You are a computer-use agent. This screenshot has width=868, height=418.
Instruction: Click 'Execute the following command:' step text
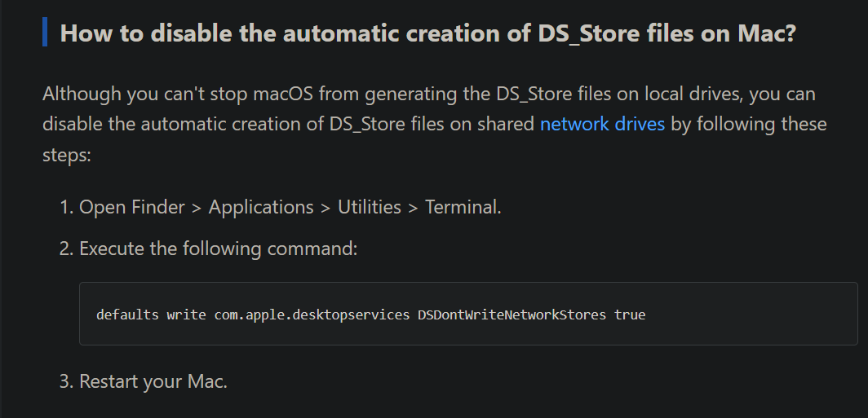(x=219, y=249)
